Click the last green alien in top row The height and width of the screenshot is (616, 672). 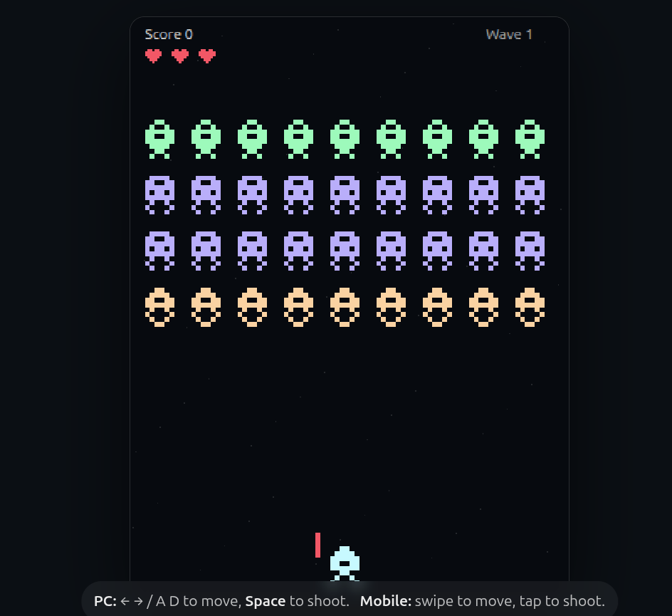pyautogui.click(x=530, y=140)
